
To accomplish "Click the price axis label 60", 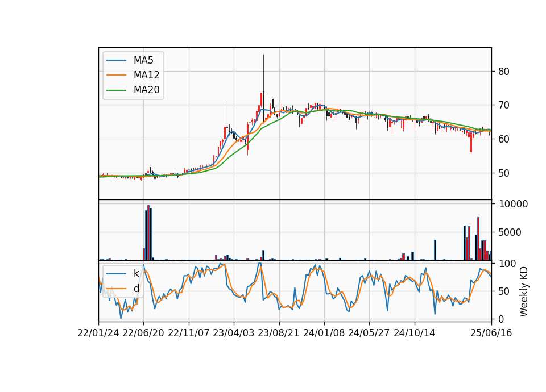I will pos(504,139).
